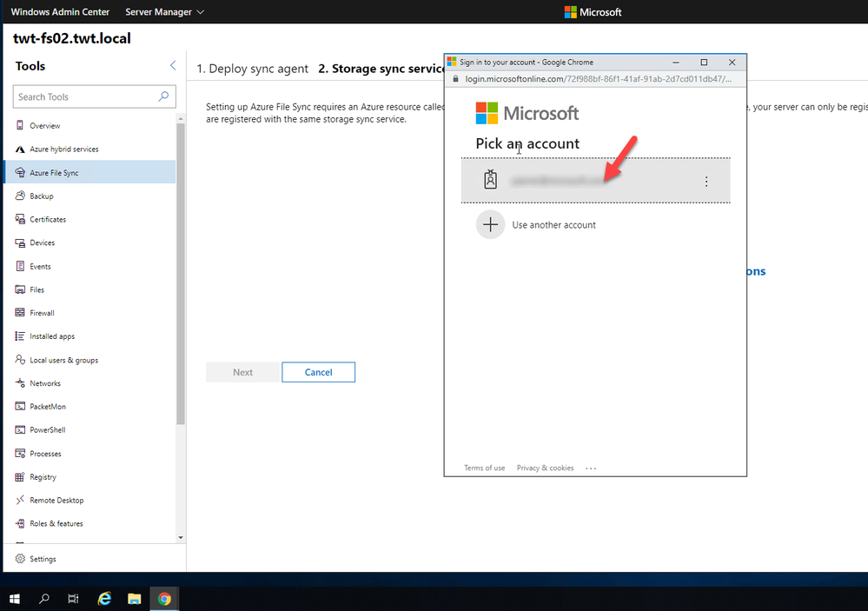Open the Roles & features icon
This screenshot has height=611, width=868.
(x=20, y=523)
